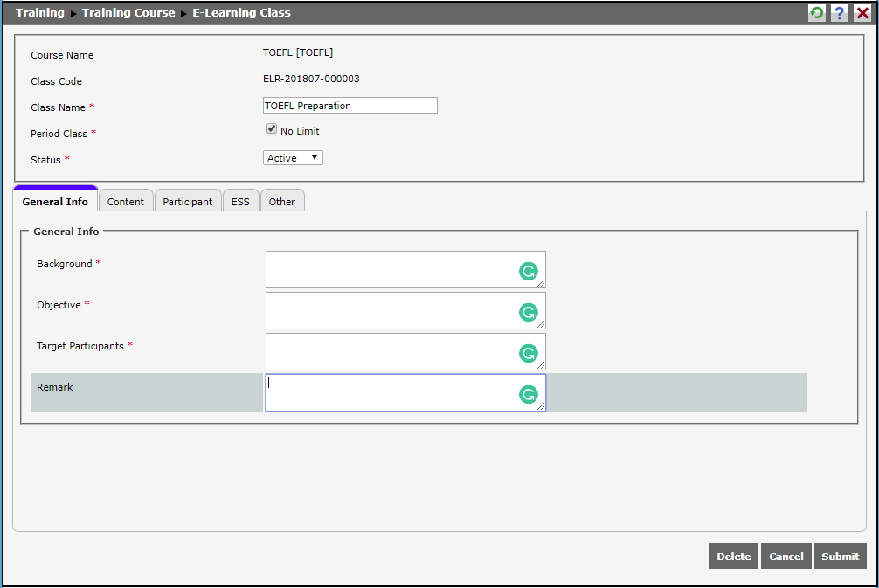The width and height of the screenshot is (879, 588).
Task: Click the Cancel button
Action: [786, 556]
